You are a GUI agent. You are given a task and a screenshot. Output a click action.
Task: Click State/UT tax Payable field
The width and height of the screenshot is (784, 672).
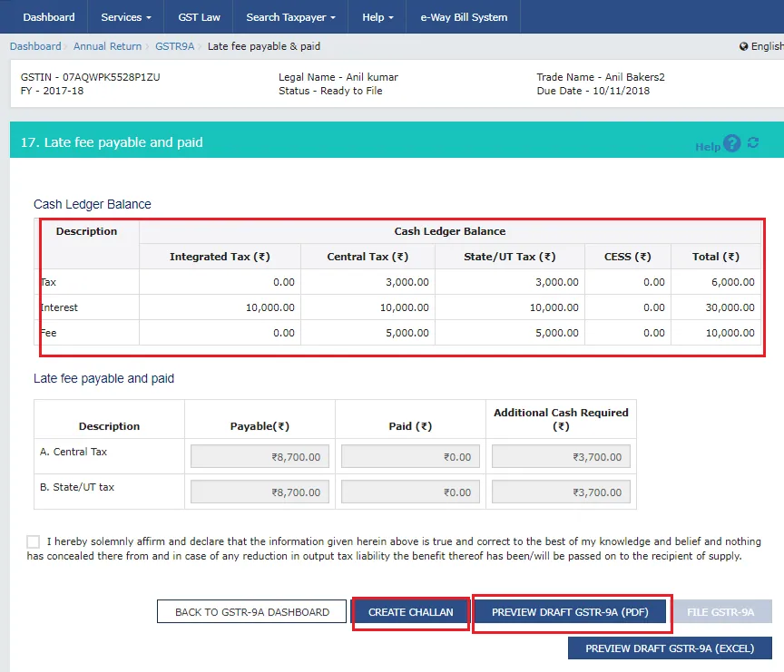coord(260,492)
